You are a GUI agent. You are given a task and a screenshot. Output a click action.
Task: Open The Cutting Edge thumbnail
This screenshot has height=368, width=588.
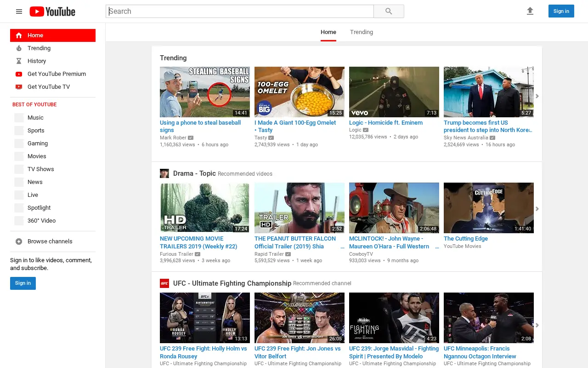tap(489, 208)
